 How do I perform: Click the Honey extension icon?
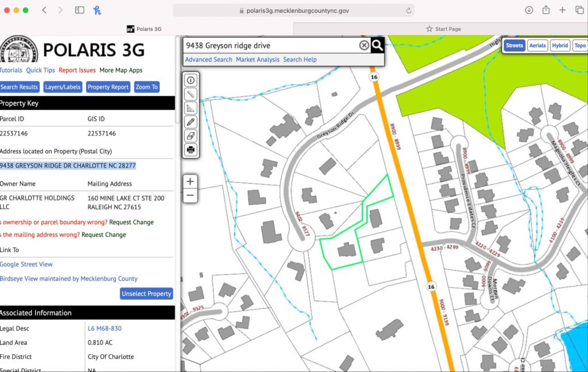(97, 10)
